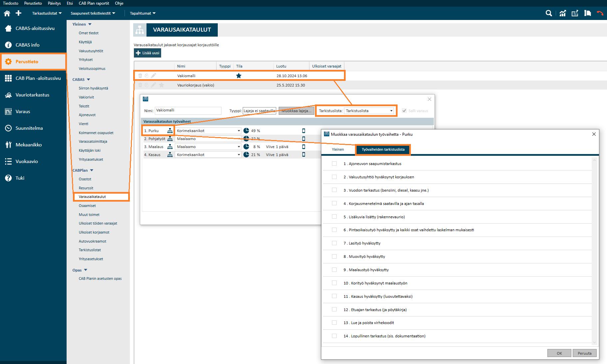Screen dimensions: 607x364
Task: Check Korjausmenetelmä saatavilla checkbox
Action: click(334, 203)
